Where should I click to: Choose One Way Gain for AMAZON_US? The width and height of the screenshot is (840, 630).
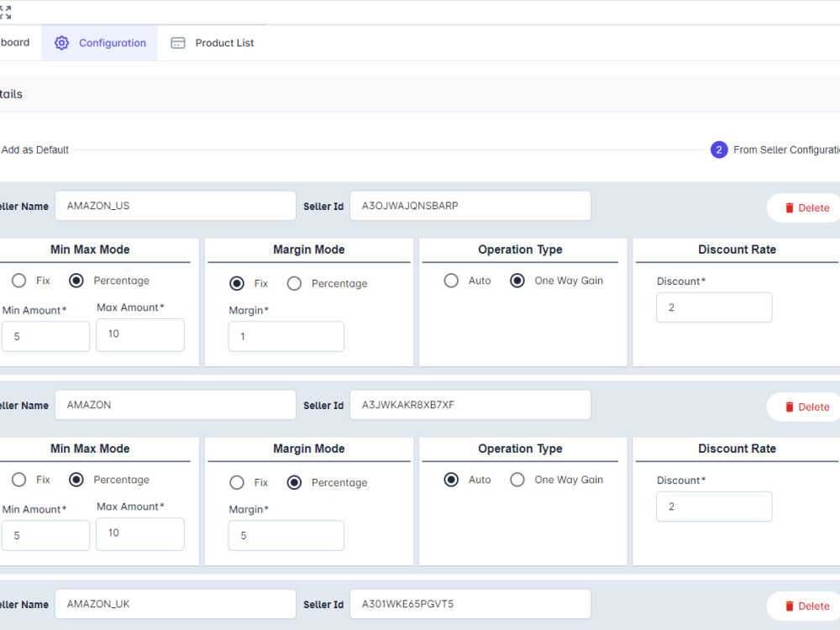coord(517,281)
